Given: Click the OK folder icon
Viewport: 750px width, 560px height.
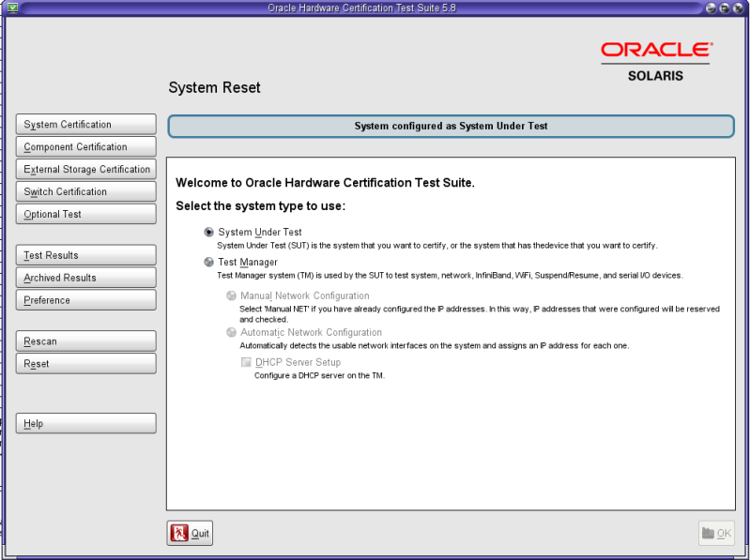Looking at the screenshot, I should tap(708, 534).
